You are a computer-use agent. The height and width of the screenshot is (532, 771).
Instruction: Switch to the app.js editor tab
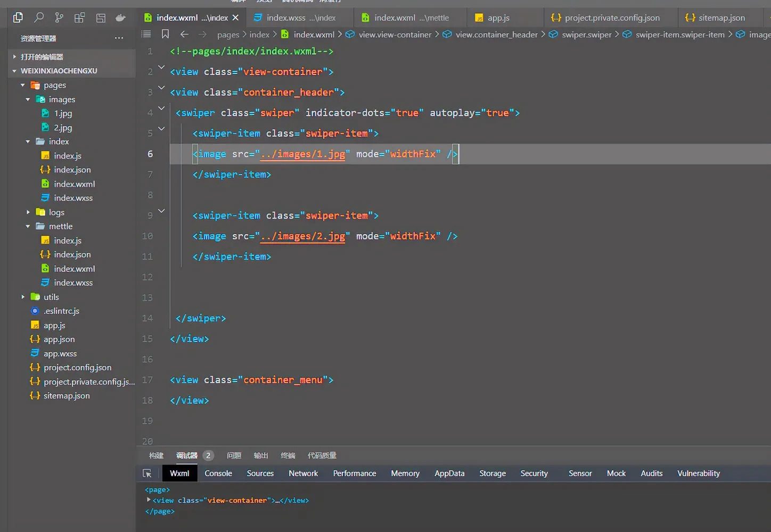click(x=498, y=18)
